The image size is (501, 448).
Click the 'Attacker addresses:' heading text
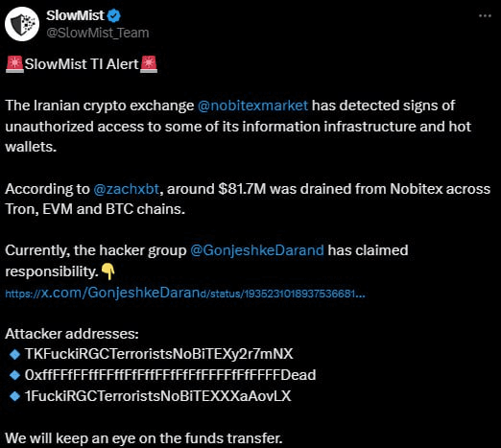[x=72, y=334]
